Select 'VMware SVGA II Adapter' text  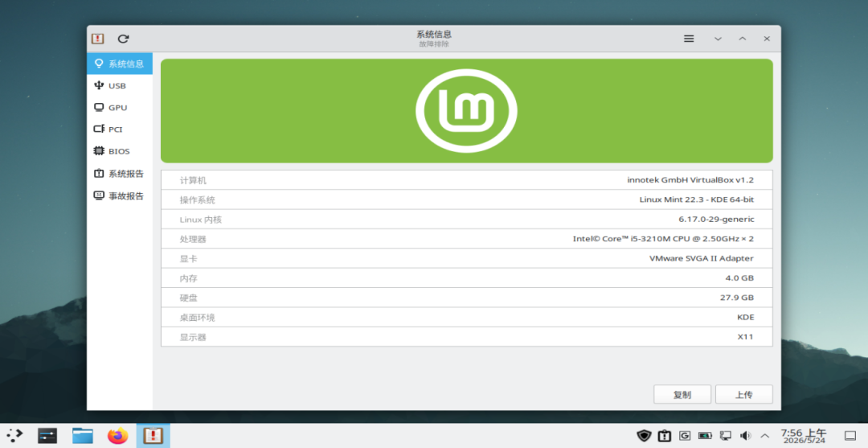pyautogui.click(x=702, y=258)
